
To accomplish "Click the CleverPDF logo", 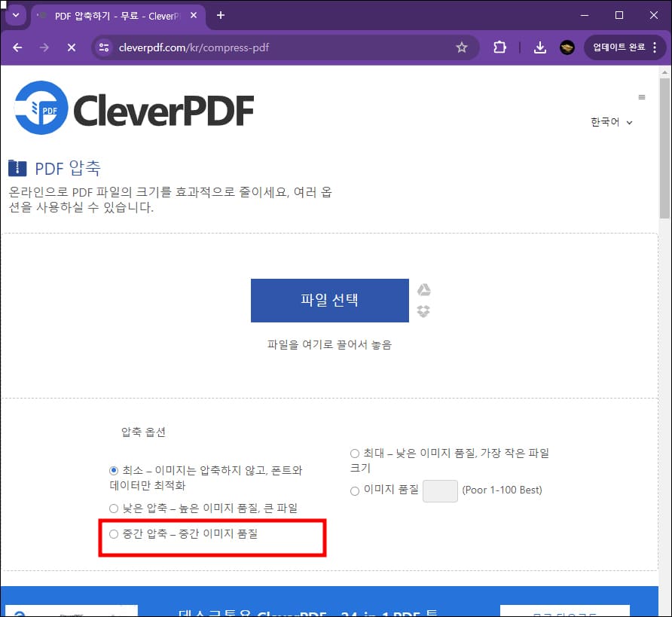I will (134, 108).
